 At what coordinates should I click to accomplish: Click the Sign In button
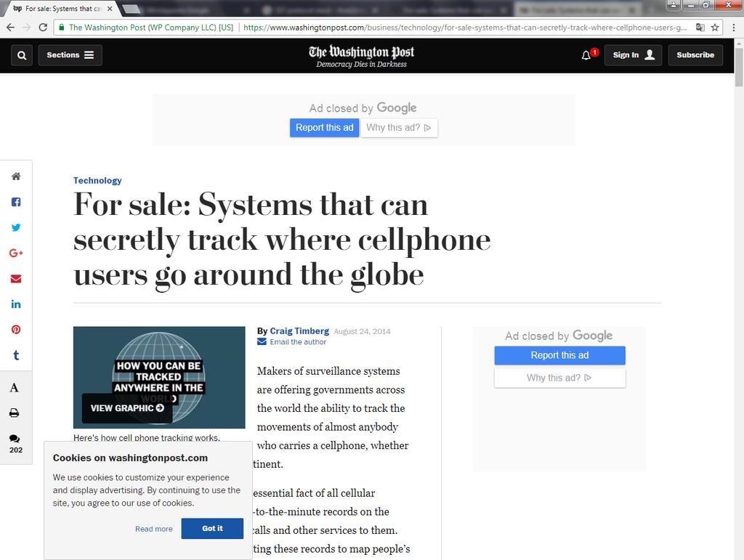click(x=633, y=55)
